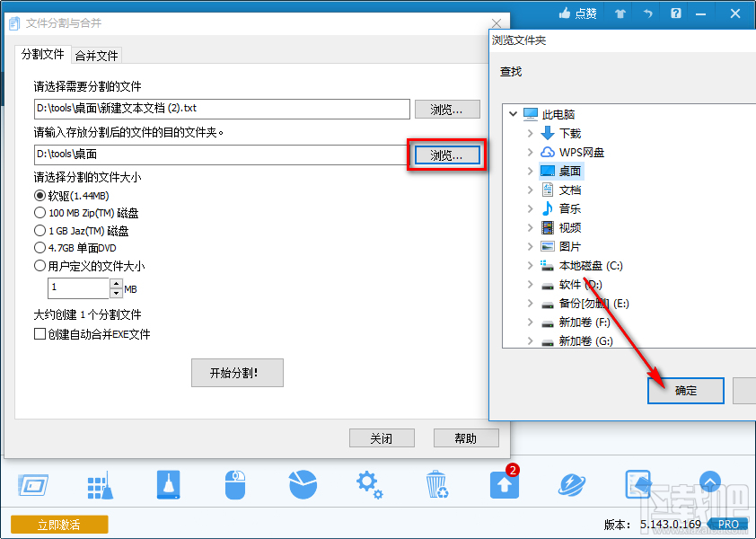The image size is (756, 539).
Task: Open the recycle bin cleaner tool icon
Action: (x=436, y=483)
